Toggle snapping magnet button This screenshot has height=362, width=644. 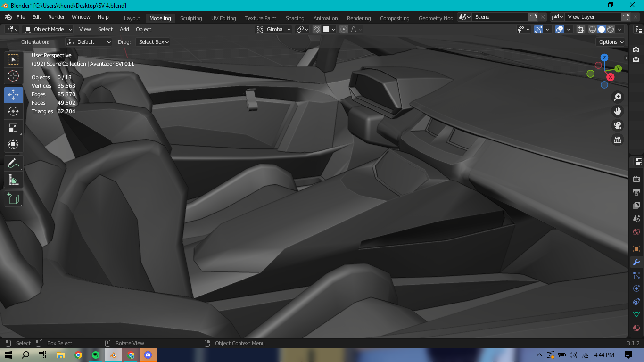(x=317, y=29)
